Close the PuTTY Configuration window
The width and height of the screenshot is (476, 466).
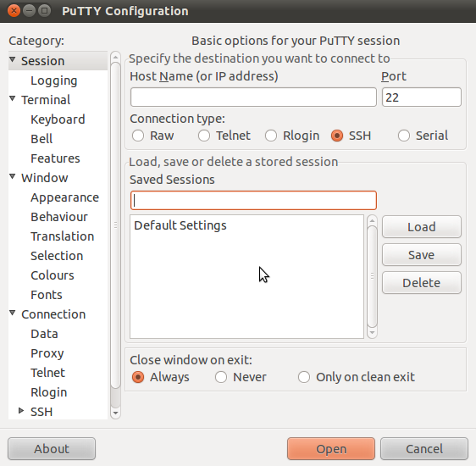pyautogui.click(x=14, y=11)
